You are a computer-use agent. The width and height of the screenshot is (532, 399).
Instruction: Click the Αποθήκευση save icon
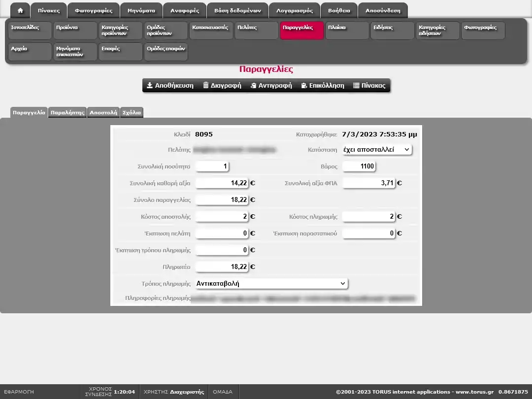(150, 85)
